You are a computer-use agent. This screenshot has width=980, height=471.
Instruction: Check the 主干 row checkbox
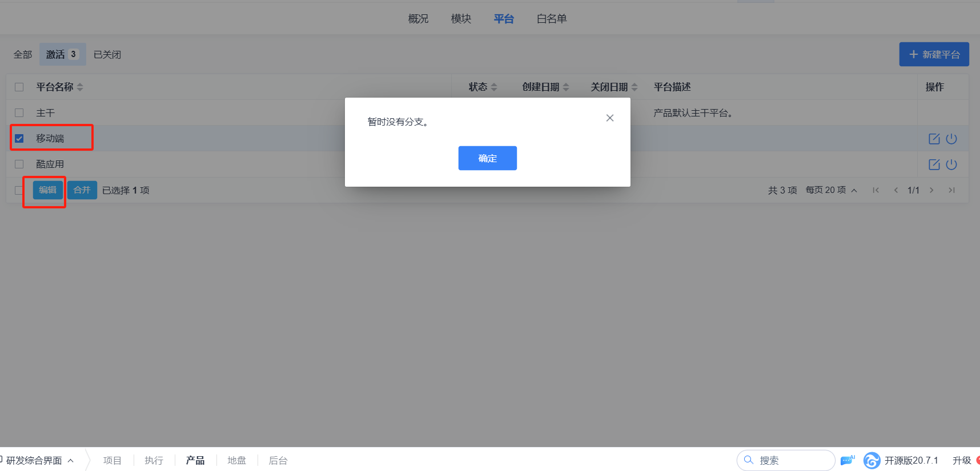pyautogui.click(x=19, y=113)
